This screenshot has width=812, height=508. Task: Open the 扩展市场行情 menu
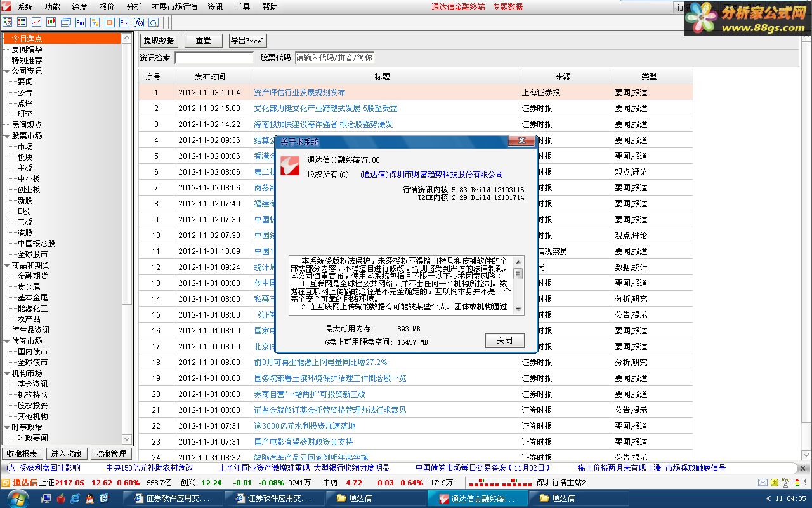click(174, 7)
